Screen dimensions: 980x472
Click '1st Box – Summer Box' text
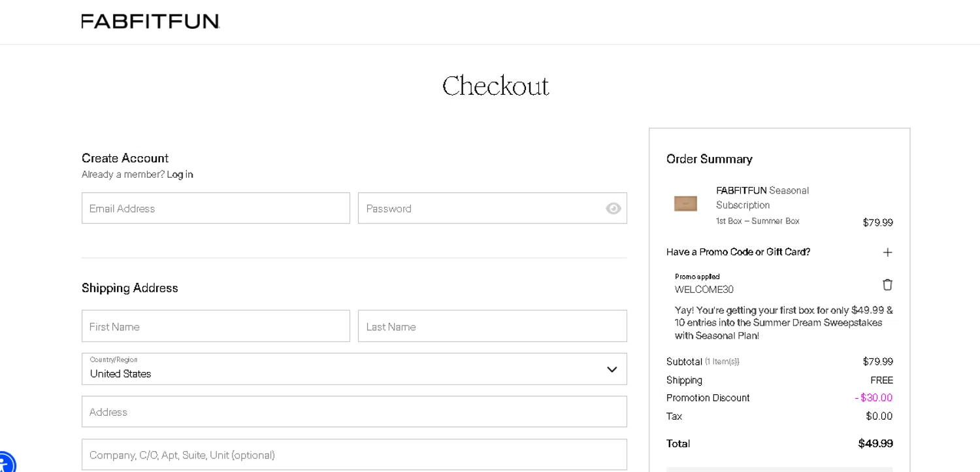(758, 221)
